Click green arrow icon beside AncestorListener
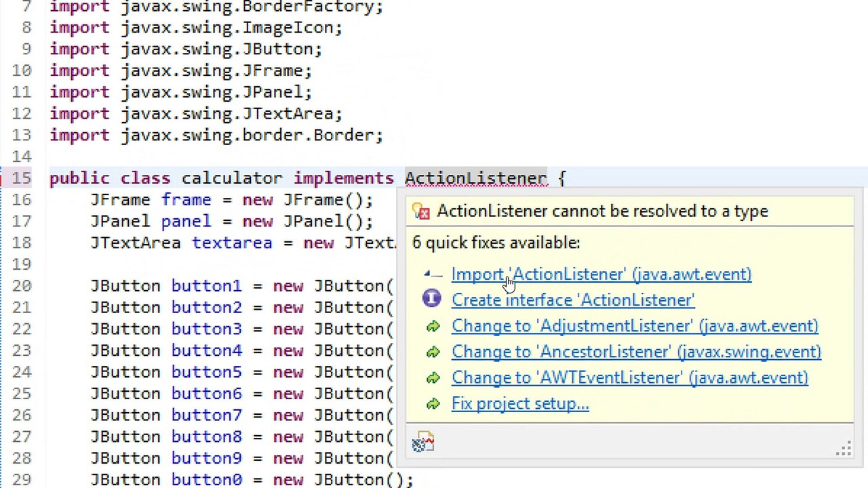The width and height of the screenshot is (868, 488). click(x=433, y=352)
